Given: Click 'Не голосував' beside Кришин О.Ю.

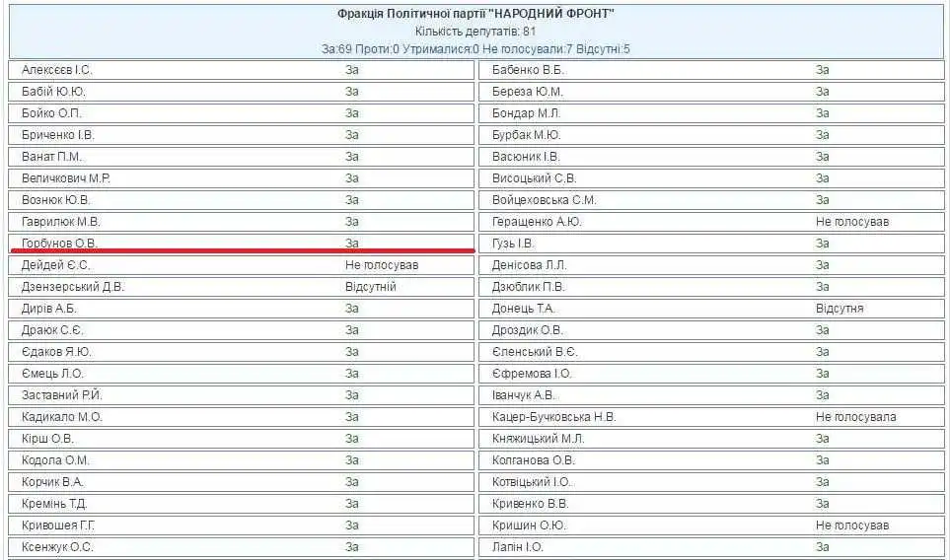Looking at the screenshot, I should pyautogui.click(x=851, y=525).
